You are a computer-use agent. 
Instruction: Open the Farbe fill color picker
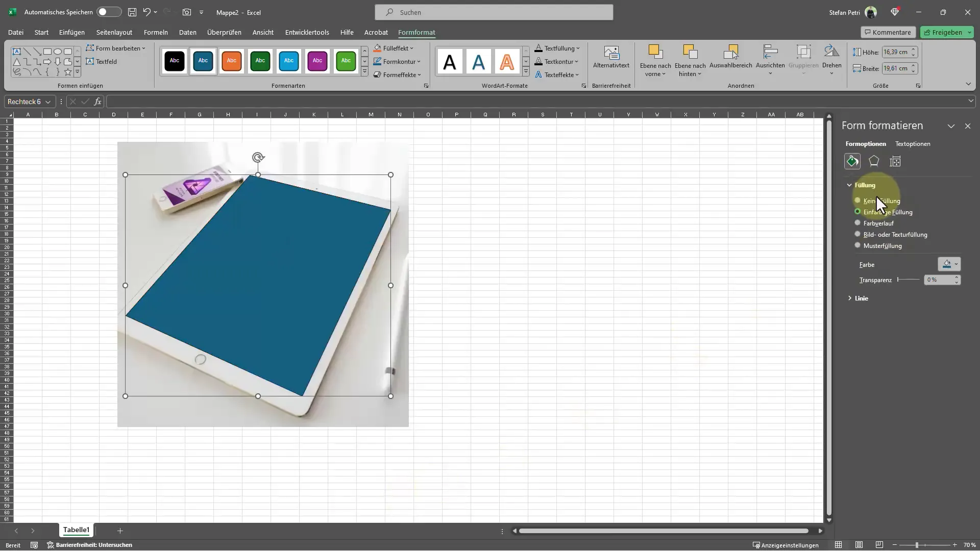coord(949,264)
